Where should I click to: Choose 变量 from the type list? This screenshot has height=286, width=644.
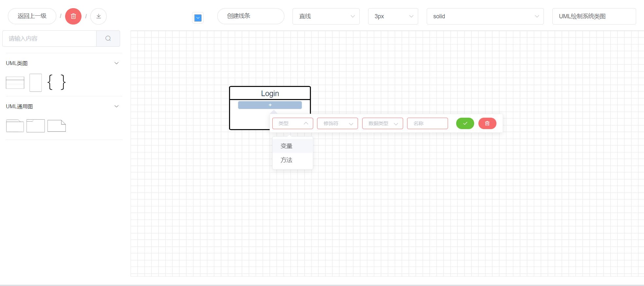pos(286,146)
